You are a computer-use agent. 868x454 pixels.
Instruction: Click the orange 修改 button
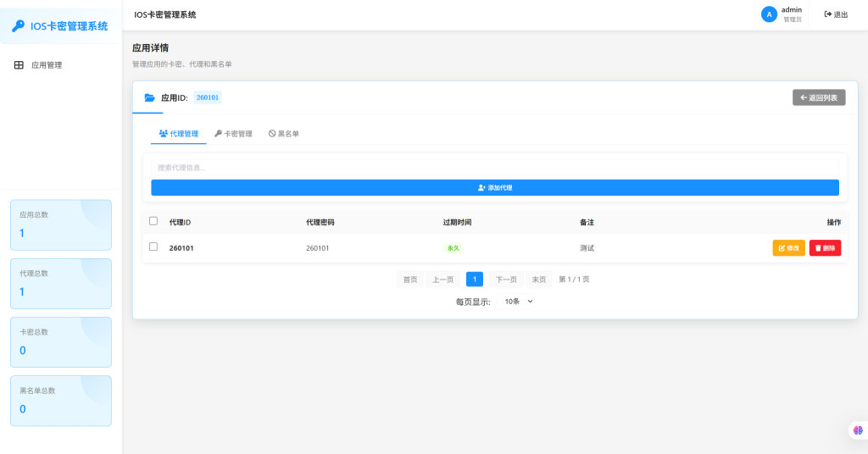[788, 248]
